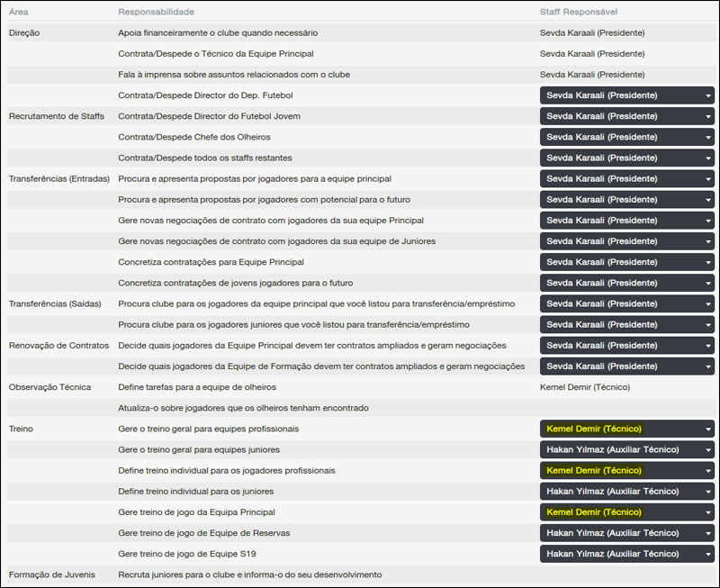The image size is (720, 588).
Task: Open Hakan Yılmaz dropdown for treino geral juniores
Action: [x=626, y=449]
